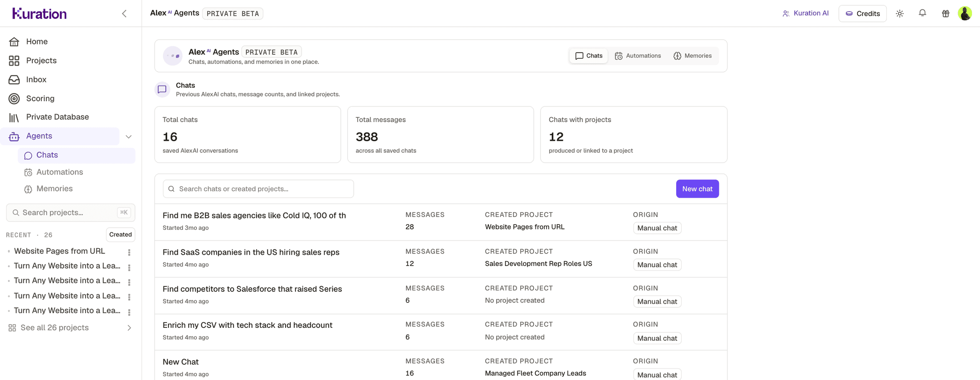
Task: Open Sales Development Rep Roles US project
Action: (539, 264)
